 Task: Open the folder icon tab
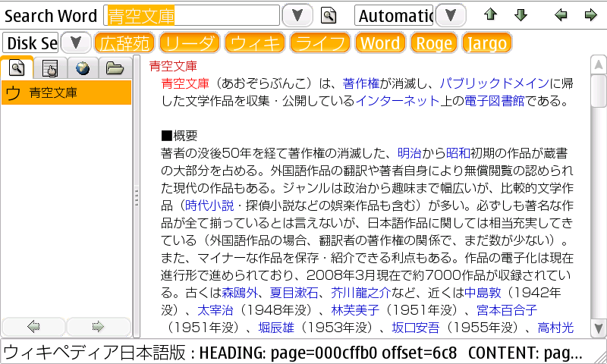click(115, 69)
